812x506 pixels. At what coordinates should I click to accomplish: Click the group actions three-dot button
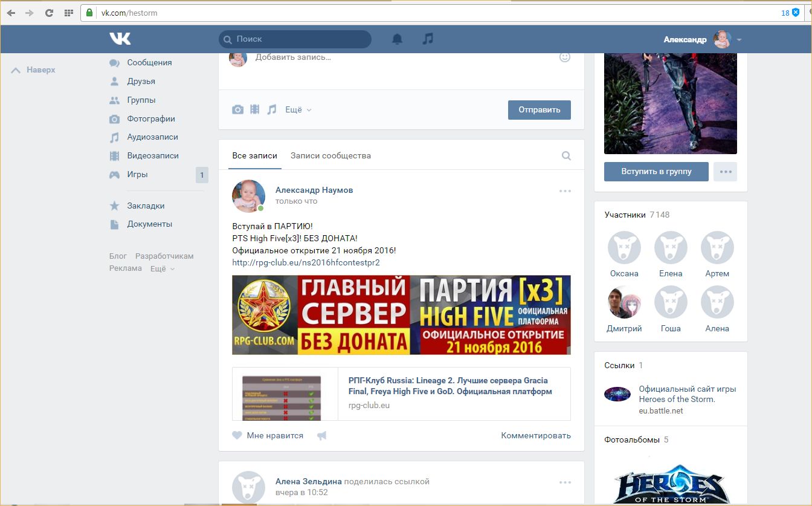725,172
